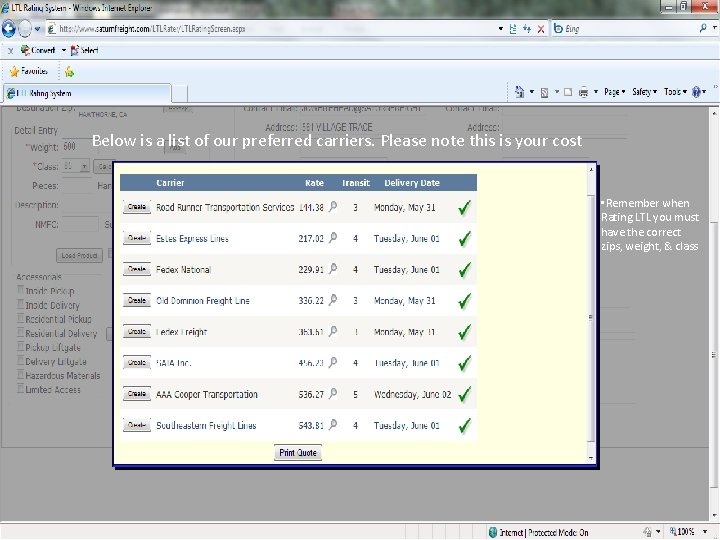Image resolution: width=720 pixels, height=540 pixels.
Task: Click Create for Estes Express Lines
Action: [137, 238]
